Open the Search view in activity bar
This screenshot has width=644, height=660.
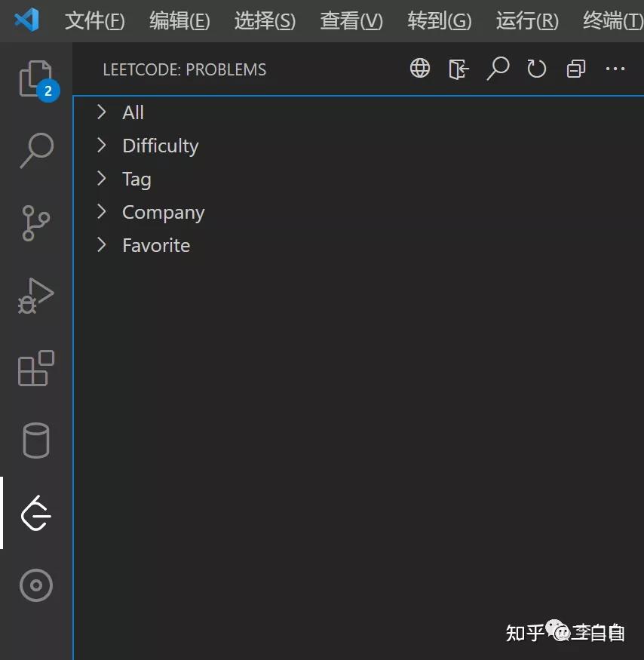(37, 151)
